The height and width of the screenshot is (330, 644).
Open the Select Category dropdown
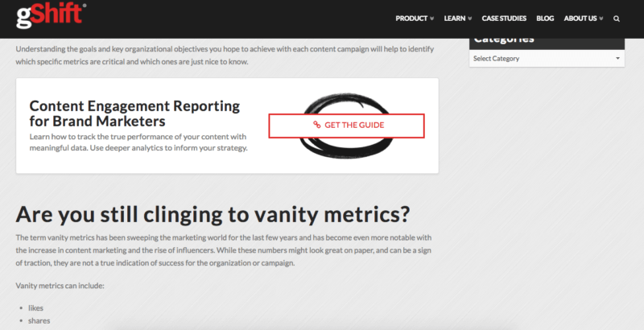coord(546,59)
